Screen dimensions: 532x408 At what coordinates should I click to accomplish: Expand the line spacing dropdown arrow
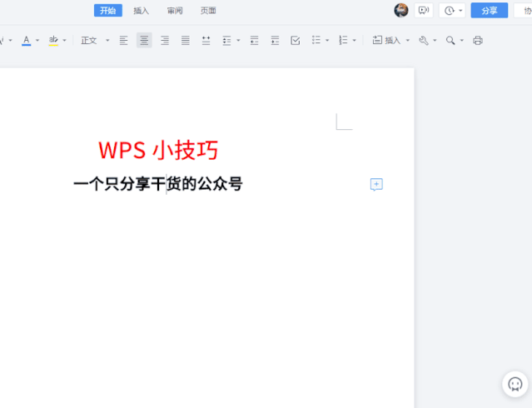coord(238,41)
